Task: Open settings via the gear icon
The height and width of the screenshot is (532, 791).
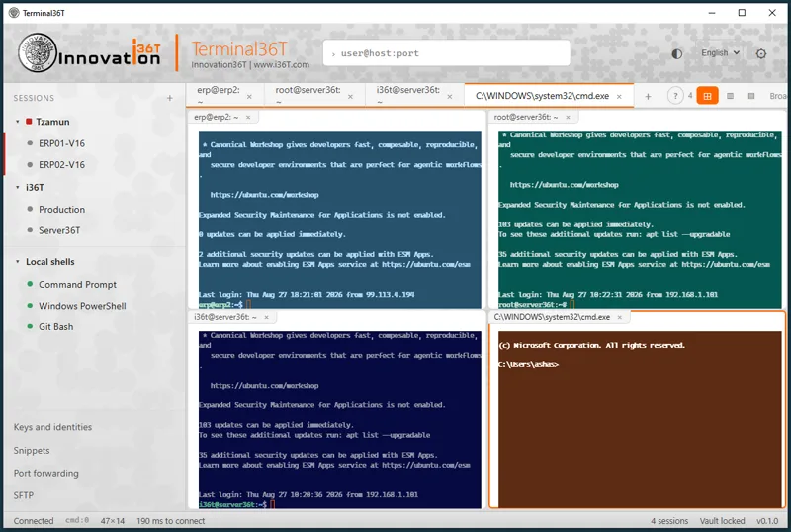Action: click(x=760, y=53)
